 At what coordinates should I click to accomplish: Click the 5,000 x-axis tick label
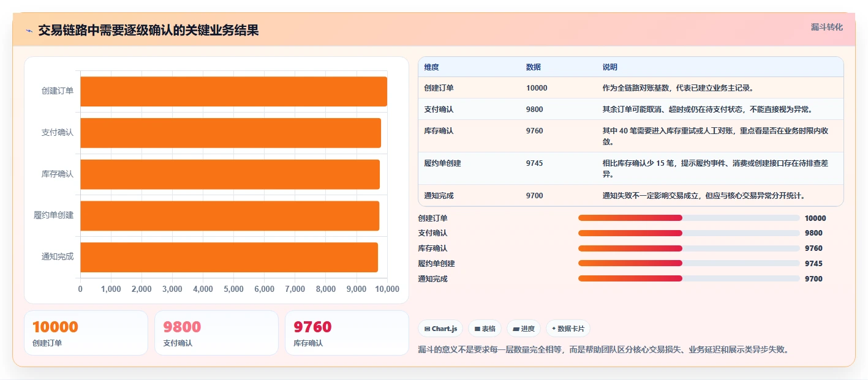coord(233,289)
